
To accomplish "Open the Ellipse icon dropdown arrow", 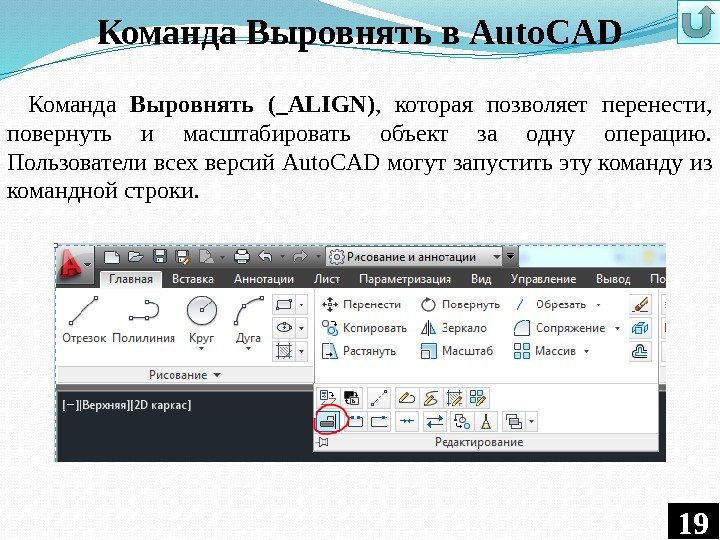I will point(302,328).
